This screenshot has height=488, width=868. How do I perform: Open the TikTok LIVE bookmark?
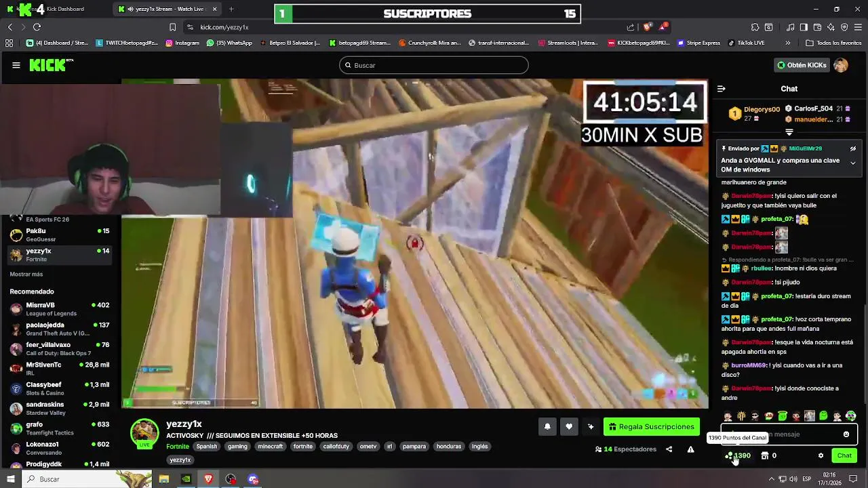click(x=746, y=43)
